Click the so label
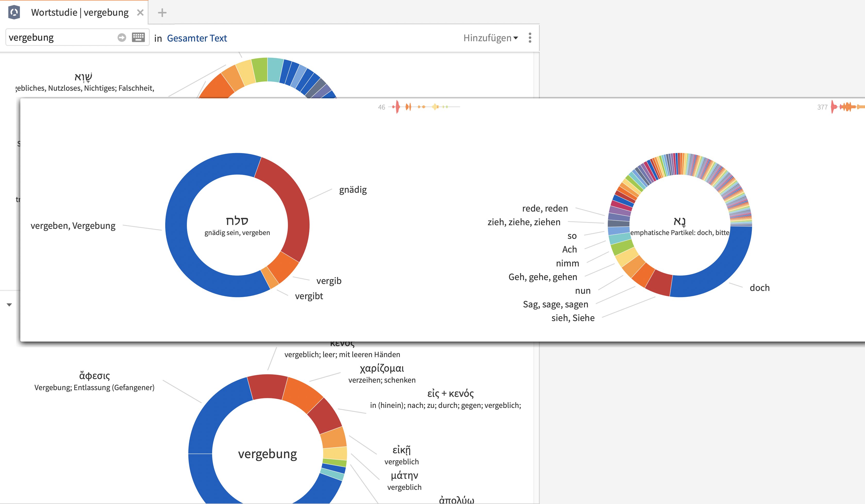 pyautogui.click(x=572, y=236)
